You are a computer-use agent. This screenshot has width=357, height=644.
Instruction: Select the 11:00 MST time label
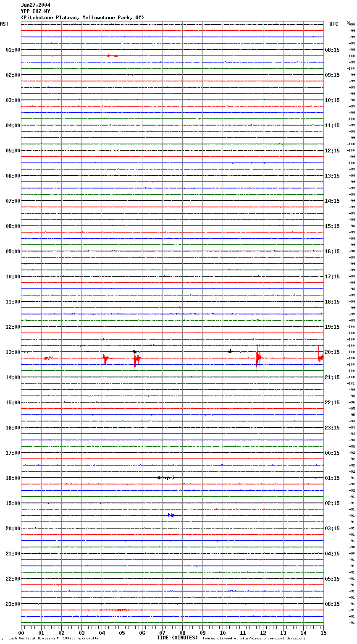[x=13, y=302]
